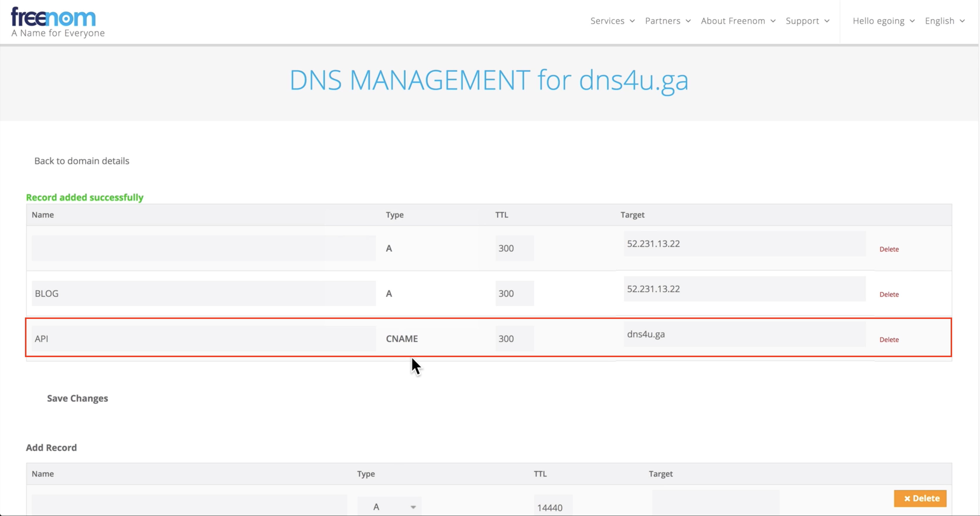Edit the dns4u.ga target field
This screenshot has width=980, height=516.
[744, 334]
